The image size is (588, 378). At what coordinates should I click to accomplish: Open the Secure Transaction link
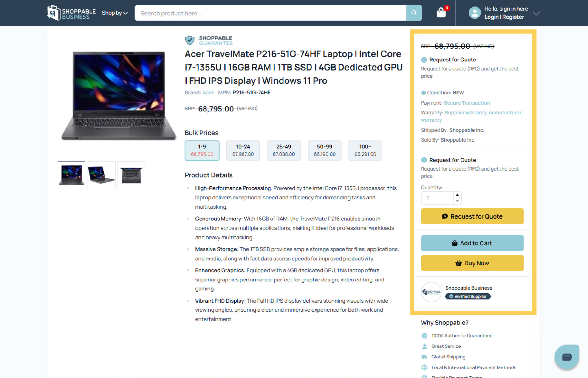[466, 103]
